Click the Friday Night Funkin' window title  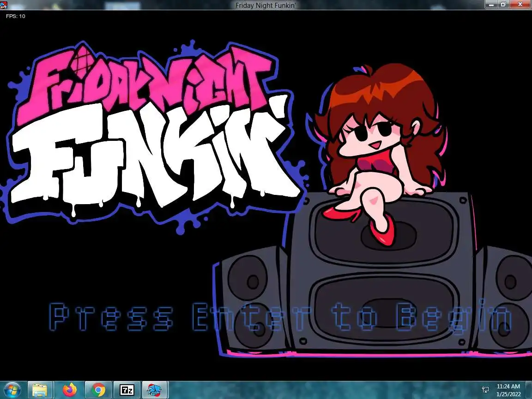266,5
